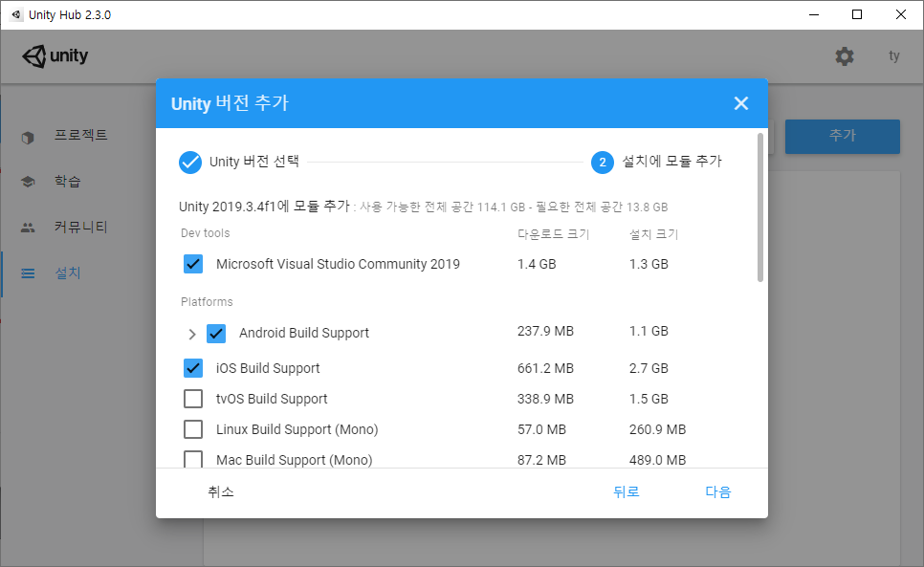
Task: Check tvOS Build Support
Action: [x=192, y=399]
